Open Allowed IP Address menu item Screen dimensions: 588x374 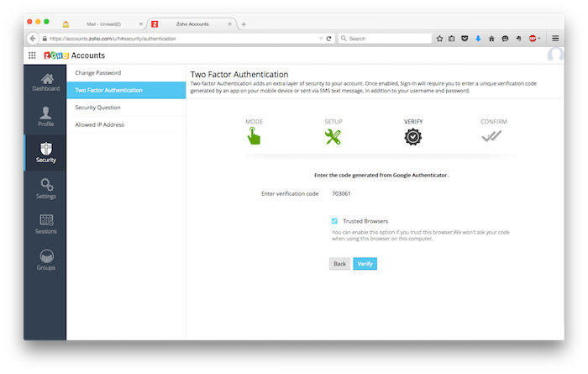click(x=126, y=124)
